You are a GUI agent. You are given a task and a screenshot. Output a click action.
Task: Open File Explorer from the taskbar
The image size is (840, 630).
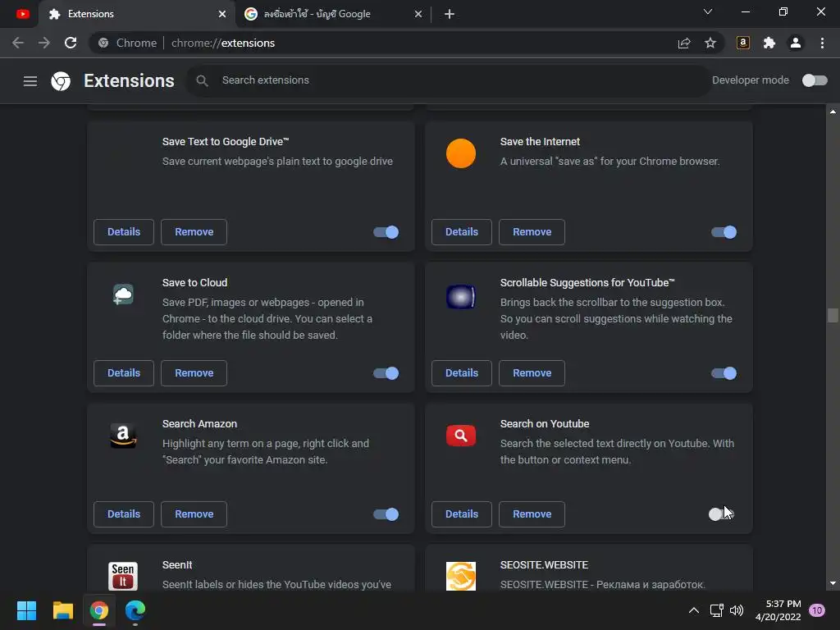tap(62, 610)
